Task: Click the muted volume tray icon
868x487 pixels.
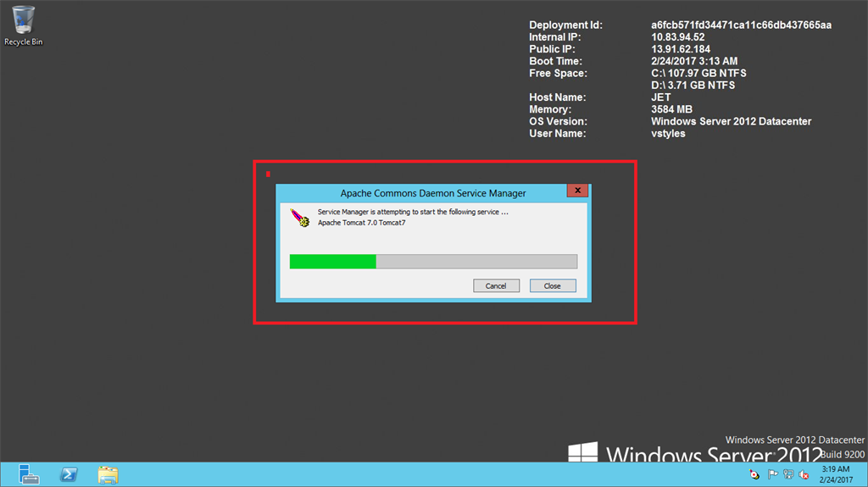Action: [804, 474]
